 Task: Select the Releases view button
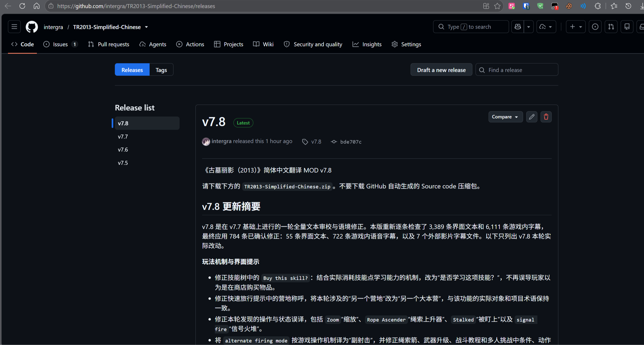[132, 70]
